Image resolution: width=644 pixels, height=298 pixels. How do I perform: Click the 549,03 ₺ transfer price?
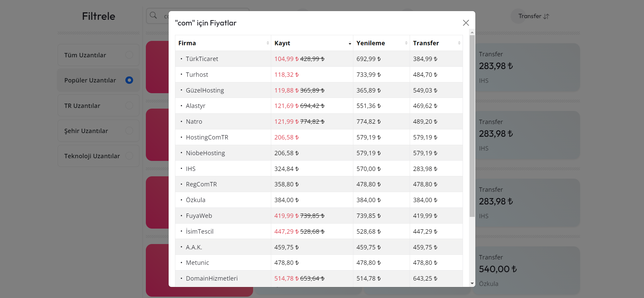(425, 90)
